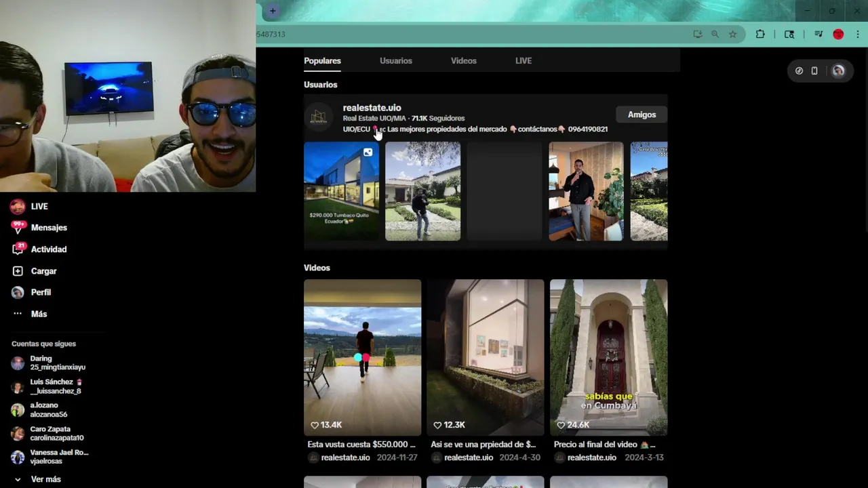
Task: Click the phone app icon at top right
Action: tap(814, 70)
